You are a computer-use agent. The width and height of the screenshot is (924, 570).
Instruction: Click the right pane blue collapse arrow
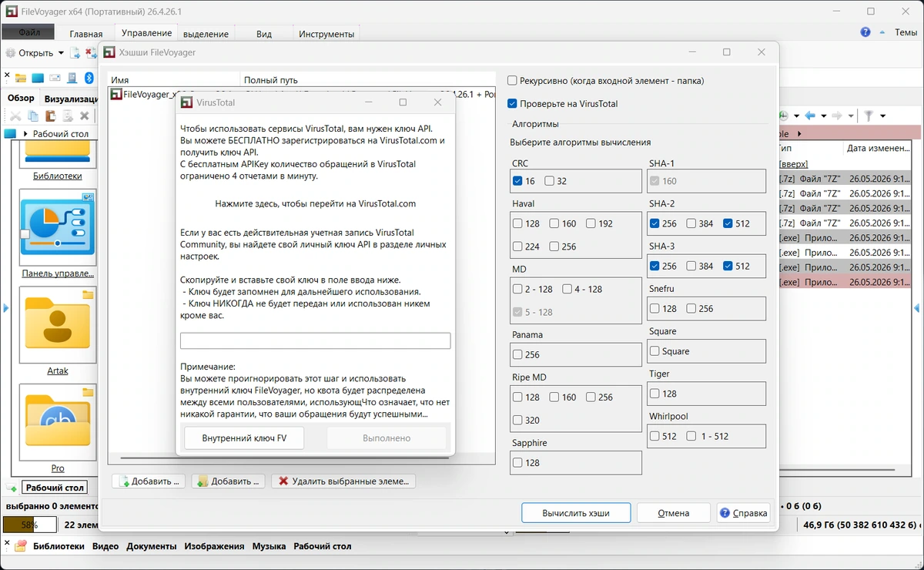click(917, 308)
